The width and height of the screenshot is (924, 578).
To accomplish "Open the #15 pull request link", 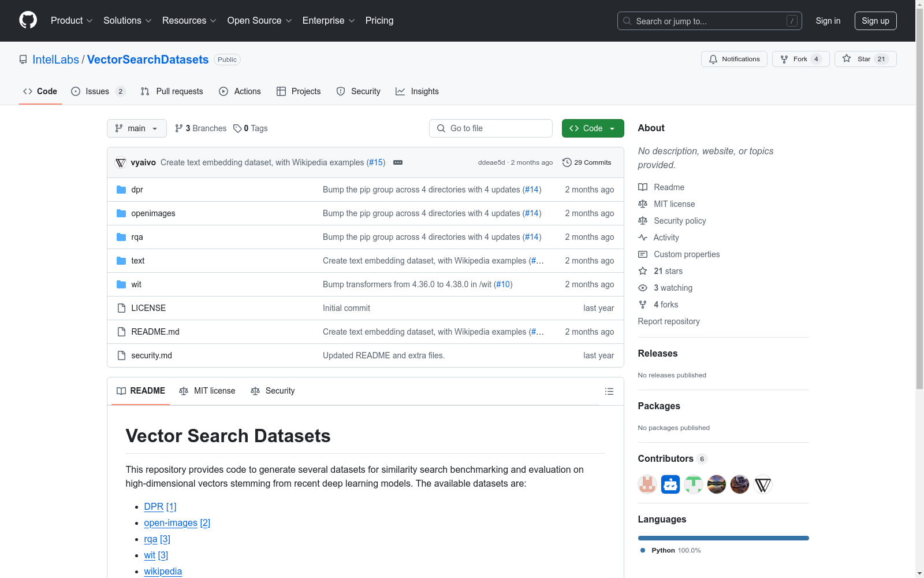I will click(376, 162).
